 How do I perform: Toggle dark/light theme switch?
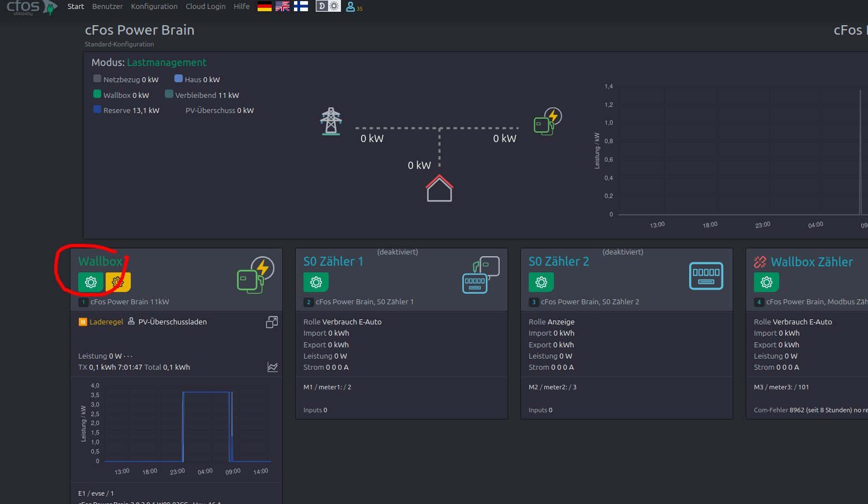tap(328, 6)
